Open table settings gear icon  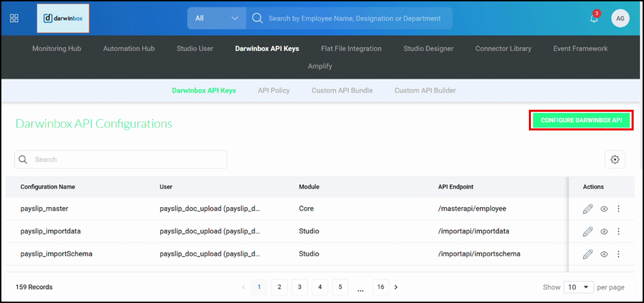click(615, 159)
